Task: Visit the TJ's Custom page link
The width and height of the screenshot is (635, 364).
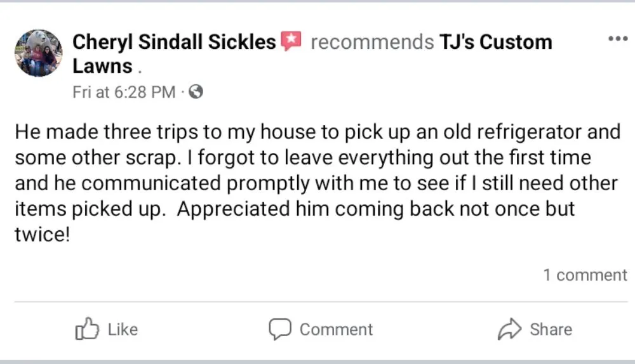Action: point(496,42)
